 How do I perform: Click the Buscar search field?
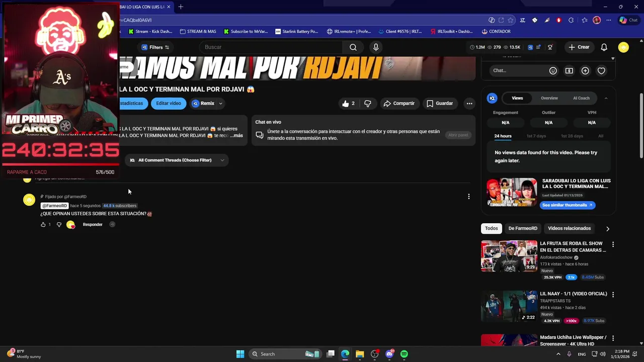point(272,47)
